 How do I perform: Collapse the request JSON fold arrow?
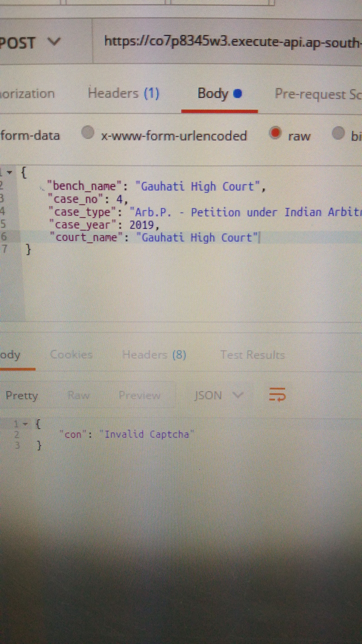[9, 172]
